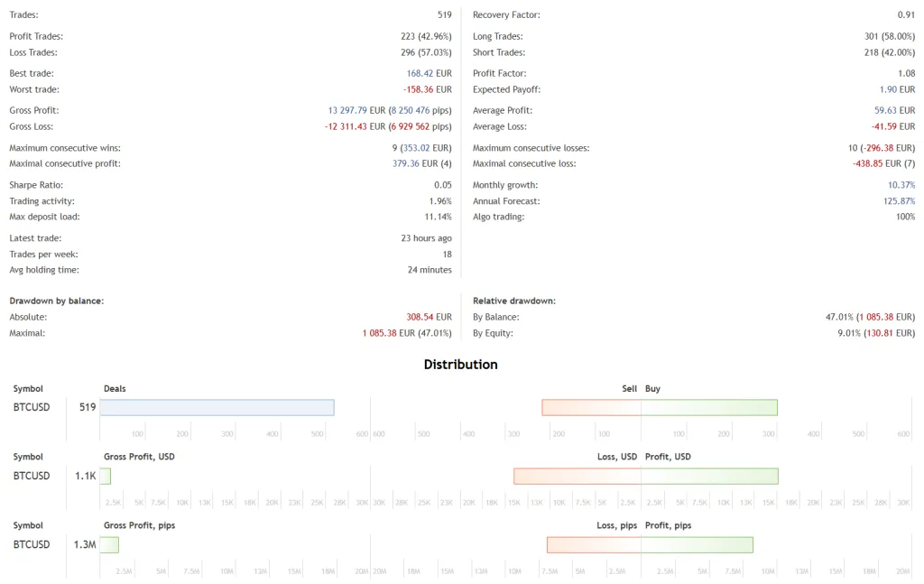Click the Recovery Factor label
Viewport: 924px width, 584px height.
tap(506, 14)
